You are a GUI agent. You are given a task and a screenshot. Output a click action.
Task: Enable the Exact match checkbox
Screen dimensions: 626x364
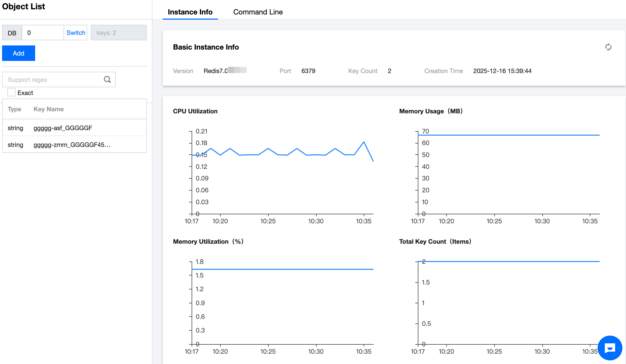coord(11,92)
